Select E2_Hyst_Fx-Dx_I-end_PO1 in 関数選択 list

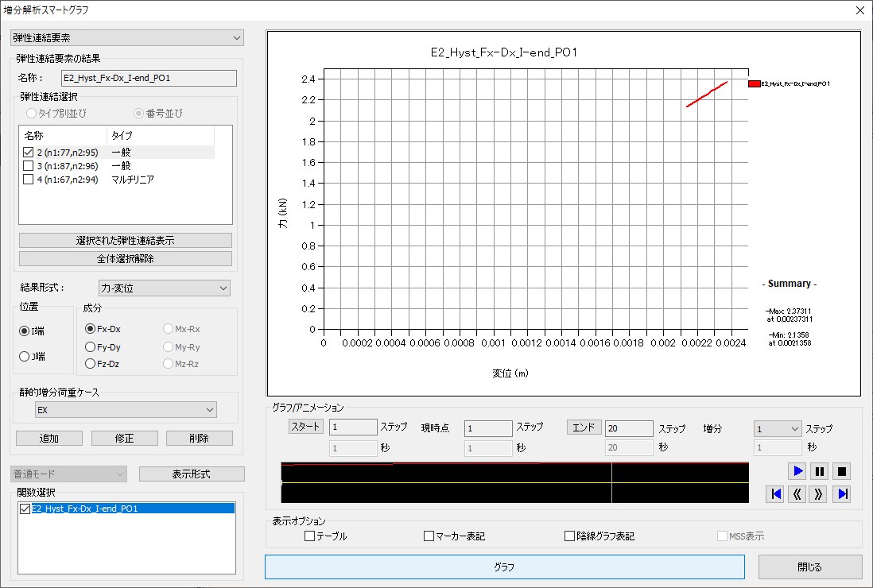pyautogui.click(x=133, y=509)
